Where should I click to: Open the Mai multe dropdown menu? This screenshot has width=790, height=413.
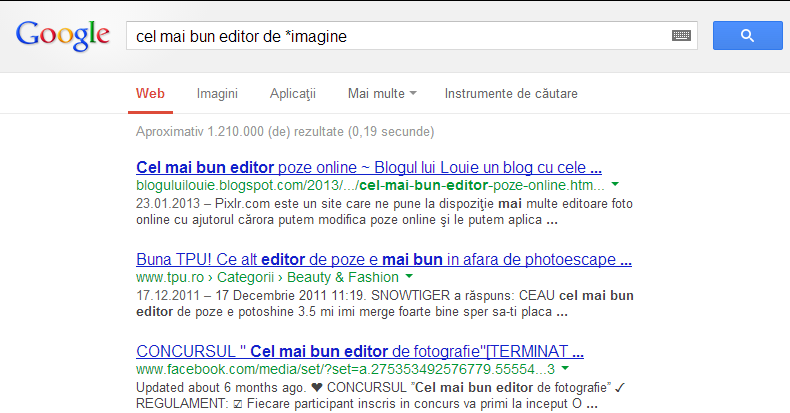[382, 94]
